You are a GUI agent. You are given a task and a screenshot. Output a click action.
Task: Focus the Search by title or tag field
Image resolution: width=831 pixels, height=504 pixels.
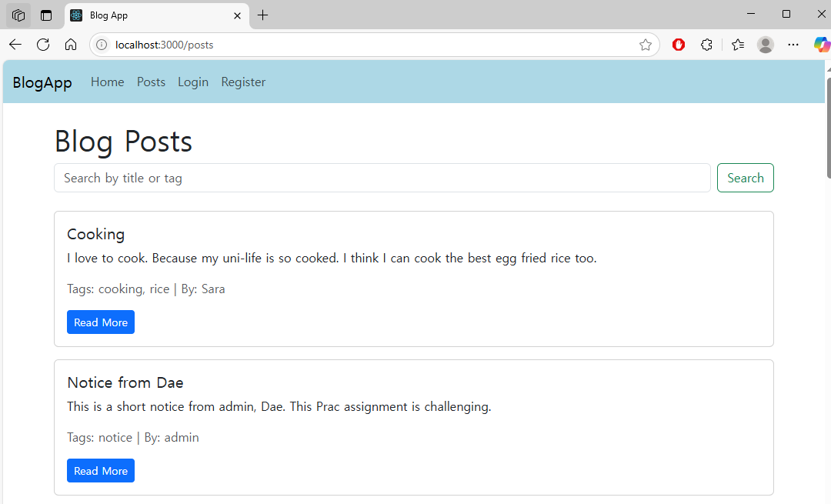click(x=382, y=178)
